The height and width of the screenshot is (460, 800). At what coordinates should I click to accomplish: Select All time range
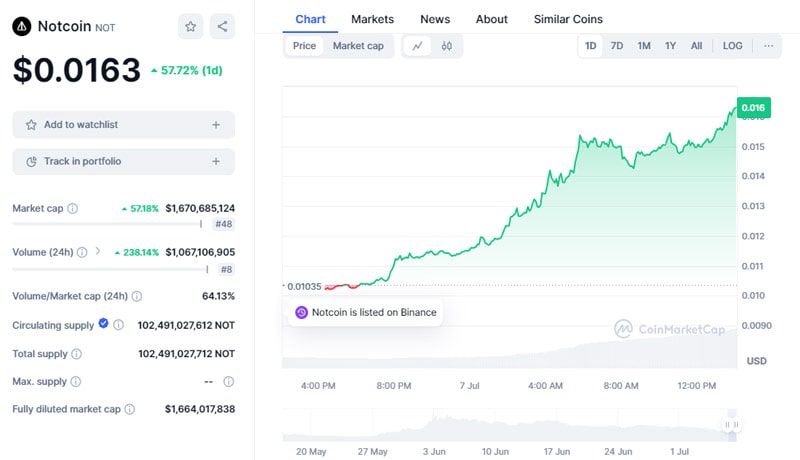696,46
